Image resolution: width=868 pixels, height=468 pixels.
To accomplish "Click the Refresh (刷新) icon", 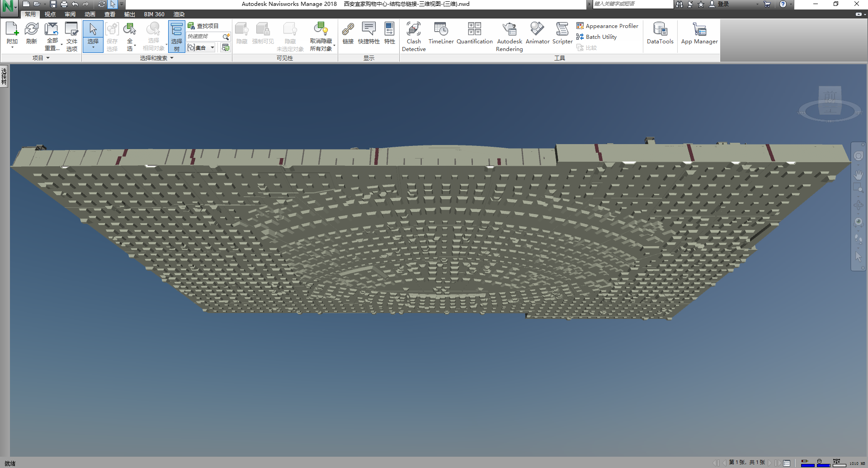I will tap(32, 33).
